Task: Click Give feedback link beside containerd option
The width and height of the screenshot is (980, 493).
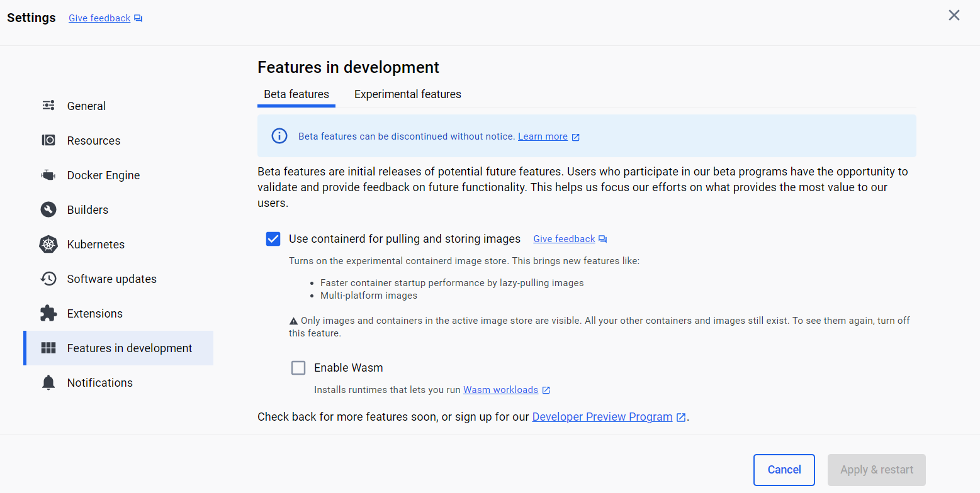Action: pos(564,239)
